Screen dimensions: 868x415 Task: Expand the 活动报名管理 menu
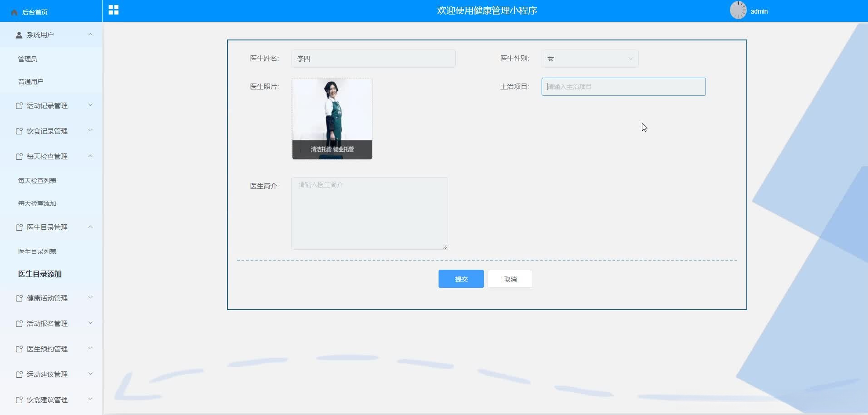(89, 323)
